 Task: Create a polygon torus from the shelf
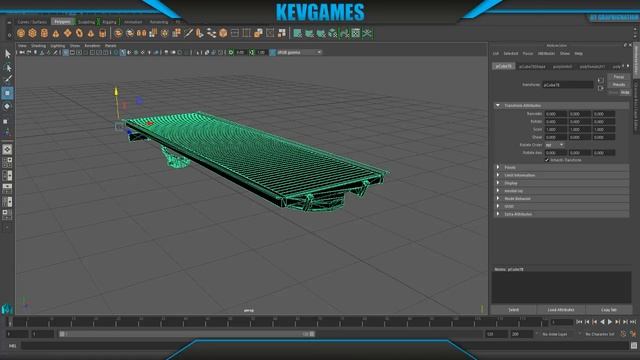[x=79, y=33]
